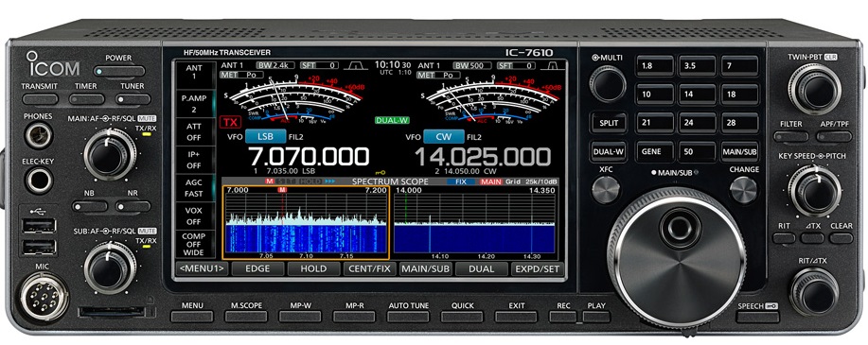Push the MULTI control knob

click(x=608, y=83)
